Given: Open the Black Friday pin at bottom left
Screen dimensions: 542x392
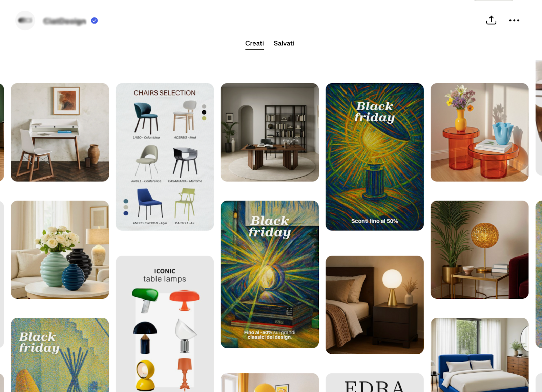Looking at the screenshot, I should tap(60, 355).
